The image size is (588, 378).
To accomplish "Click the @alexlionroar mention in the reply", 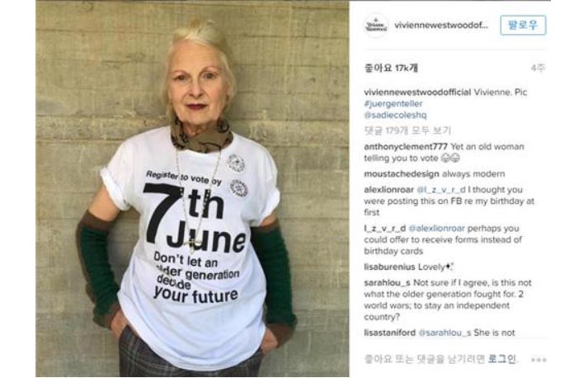I will coord(436,229).
